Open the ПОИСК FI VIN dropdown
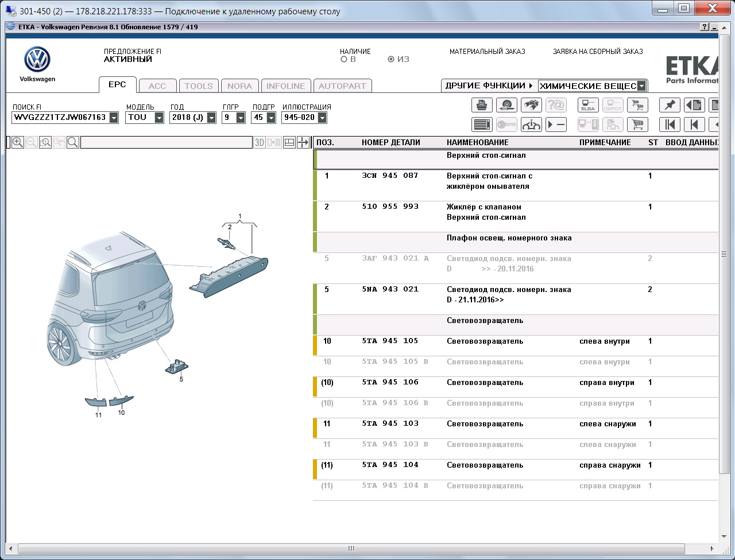This screenshot has height=560, width=735. (114, 118)
